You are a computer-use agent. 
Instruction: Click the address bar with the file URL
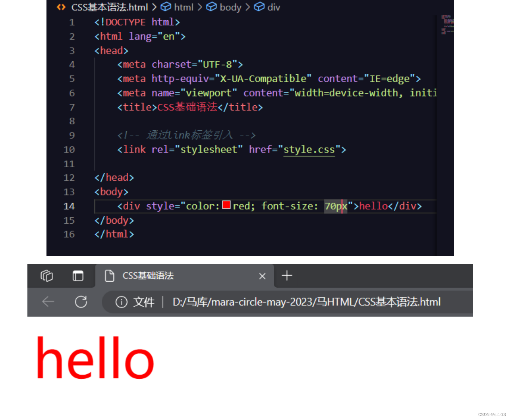pos(288,302)
